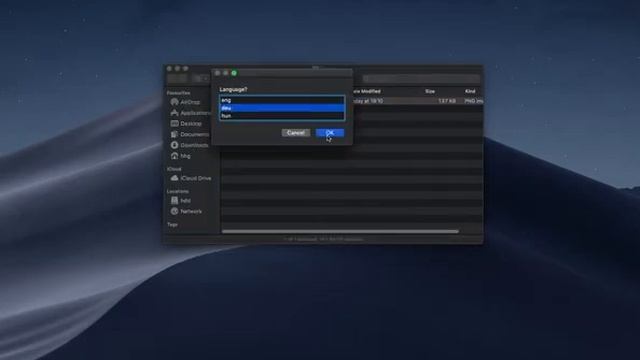Open the home folder in sidebar
The image size is (640, 360).
[180, 156]
